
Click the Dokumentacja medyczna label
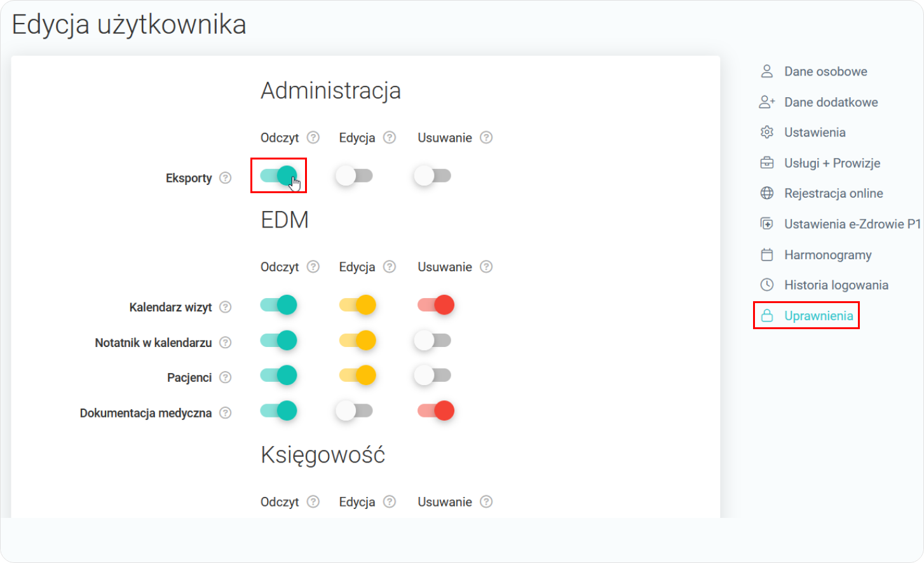click(x=146, y=413)
